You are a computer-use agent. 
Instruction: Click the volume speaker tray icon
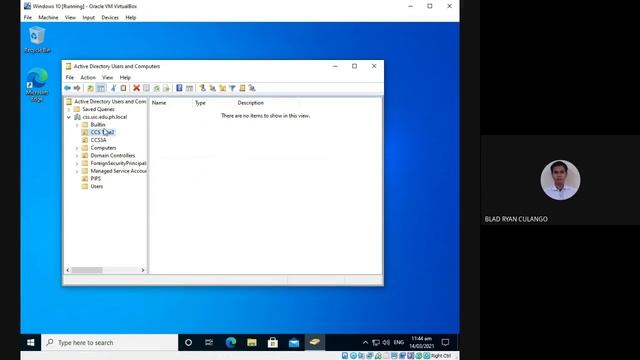[386, 342]
